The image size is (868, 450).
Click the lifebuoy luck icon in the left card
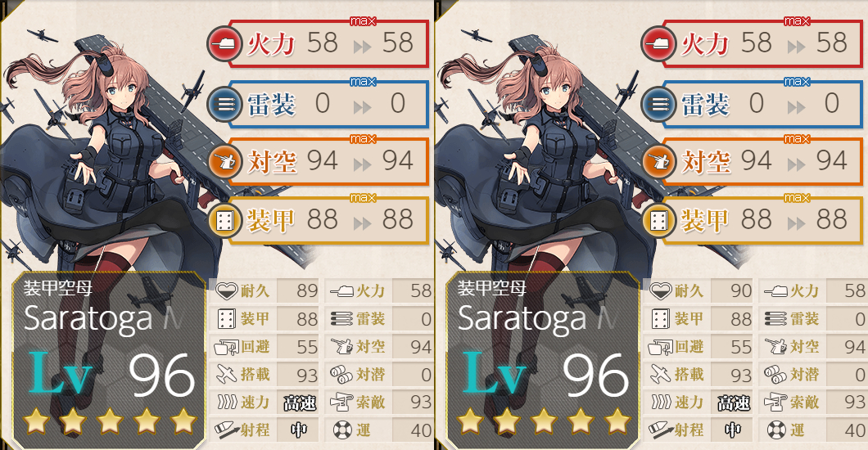coord(342,430)
